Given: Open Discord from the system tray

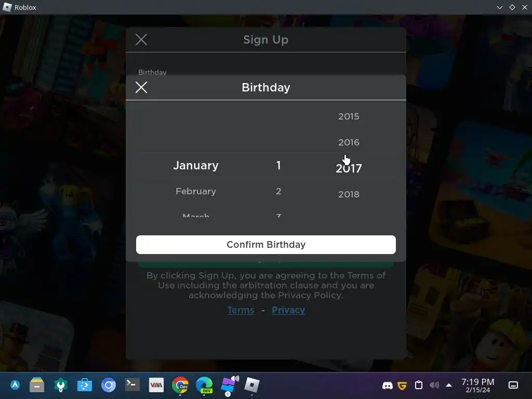Looking at the screenshot, I should pyautogui.click(x=388, y=385).
